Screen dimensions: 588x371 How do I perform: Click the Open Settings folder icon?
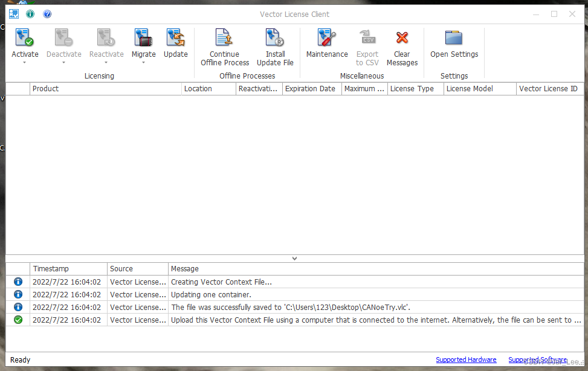tap(454, 37)
